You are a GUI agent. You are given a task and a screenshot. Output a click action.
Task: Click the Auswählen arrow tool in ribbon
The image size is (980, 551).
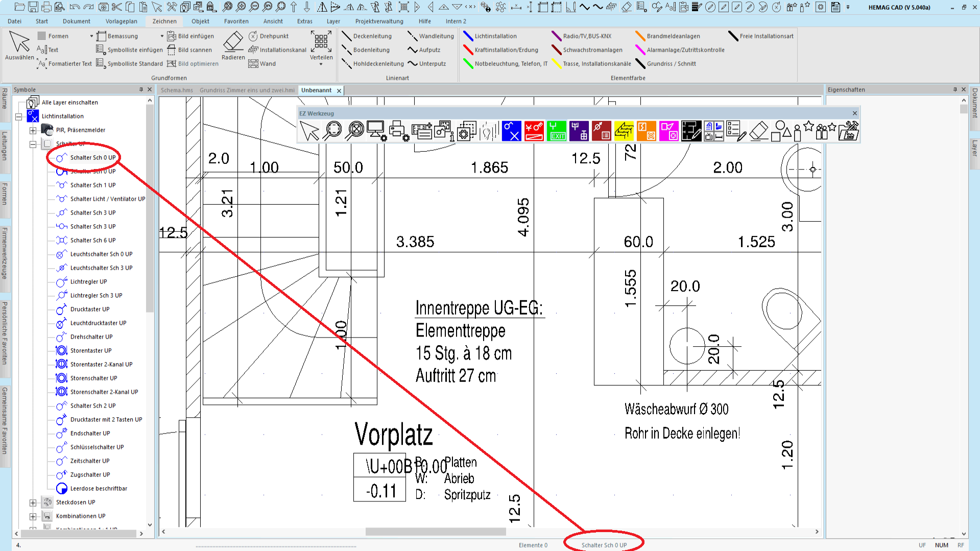(19, 45)
